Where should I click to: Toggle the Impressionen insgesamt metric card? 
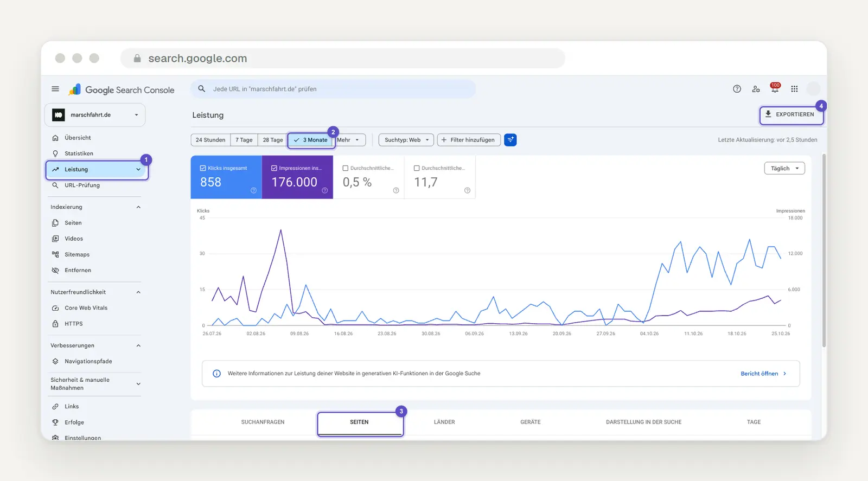[x=297, y=177]
